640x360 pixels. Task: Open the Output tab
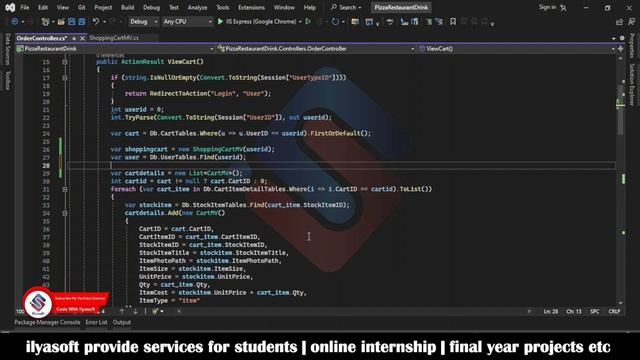tap(122, 322)
